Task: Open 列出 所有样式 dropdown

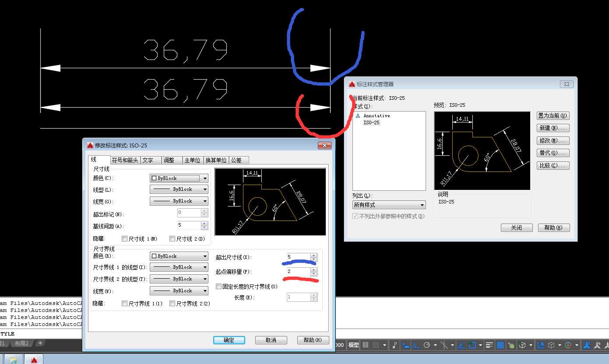Action: [x=389, y=205]
